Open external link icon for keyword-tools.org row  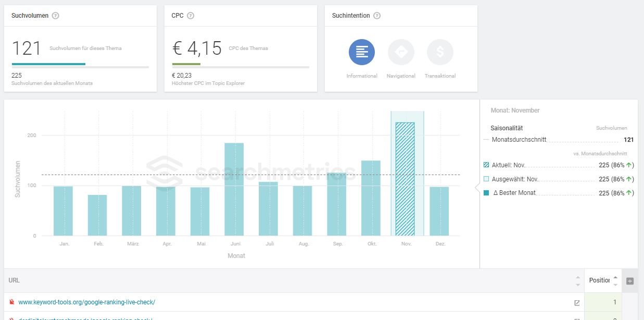[x=577, y=302]
